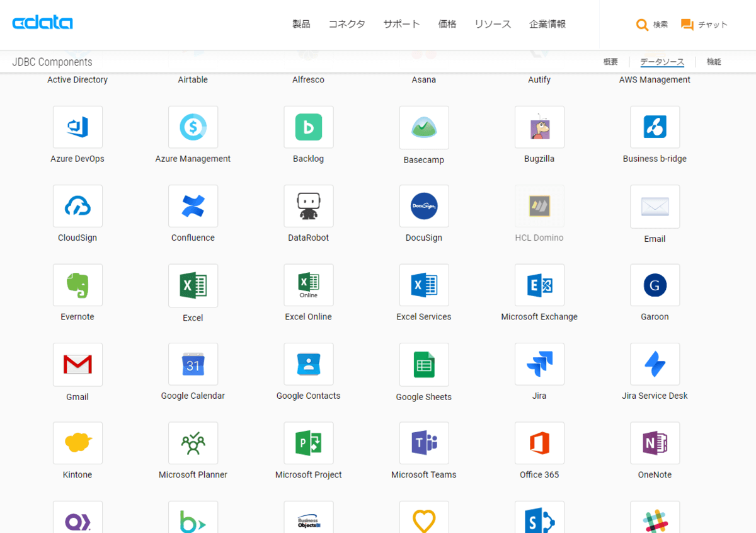756x533 pixels.
Task: Click the Active Directory label
Action: pyautogui.click(x=77, y=79)
